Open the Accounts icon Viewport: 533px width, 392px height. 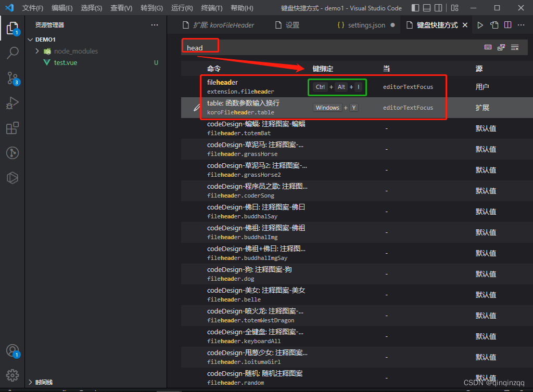point(12,350)
